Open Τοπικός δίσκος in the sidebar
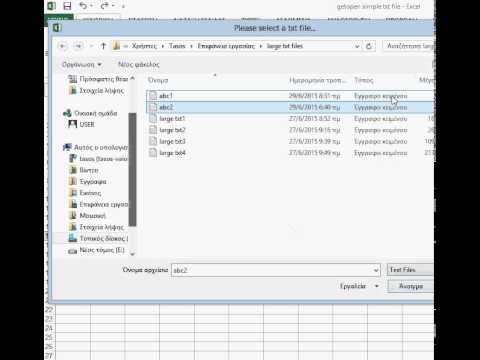Image resolution: width=480 pixels, height=360 pixels. click(x=98, y=238)
